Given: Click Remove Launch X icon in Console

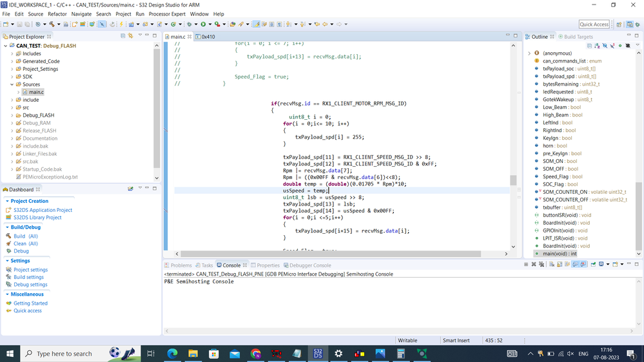Looking at the screenshot, I should coord(534,264).
